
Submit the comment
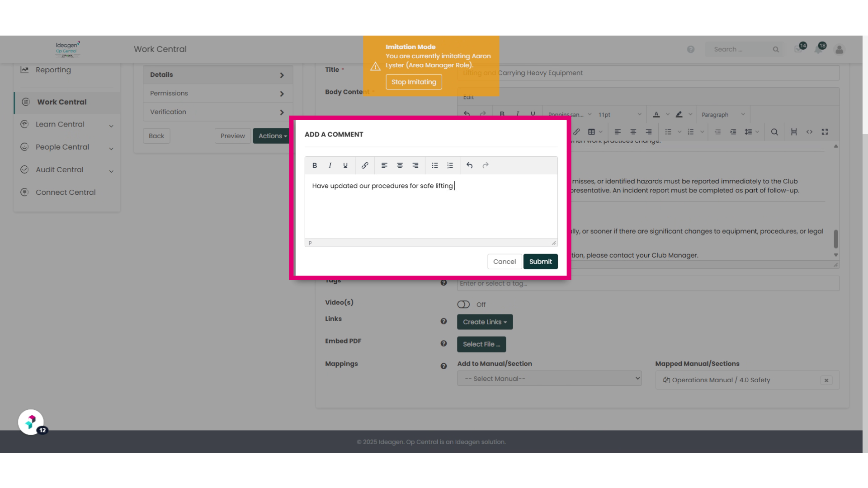540,262
